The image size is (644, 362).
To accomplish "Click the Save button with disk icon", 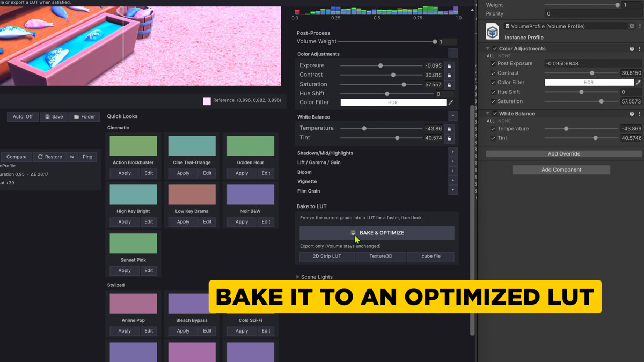I will point(54,116).
